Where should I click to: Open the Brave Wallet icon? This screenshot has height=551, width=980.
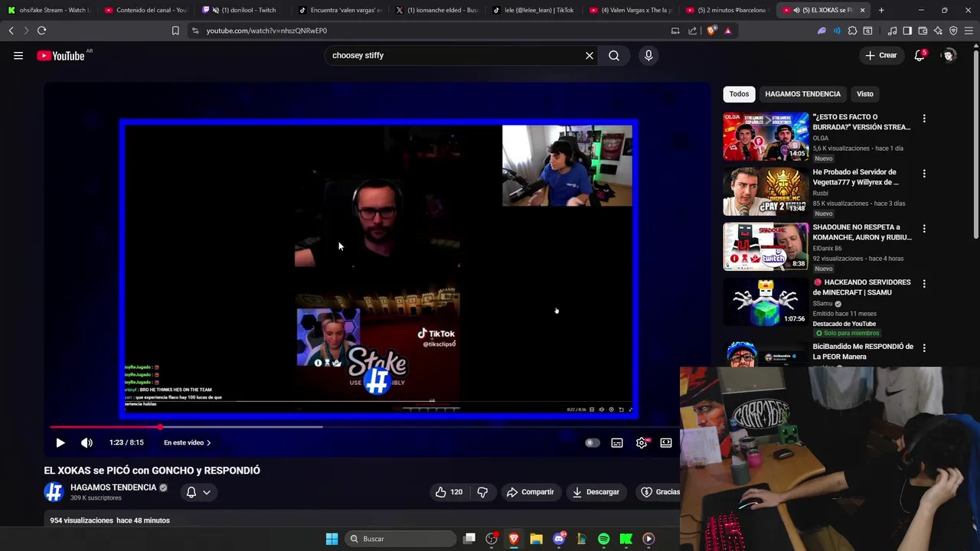coord(923,31)
